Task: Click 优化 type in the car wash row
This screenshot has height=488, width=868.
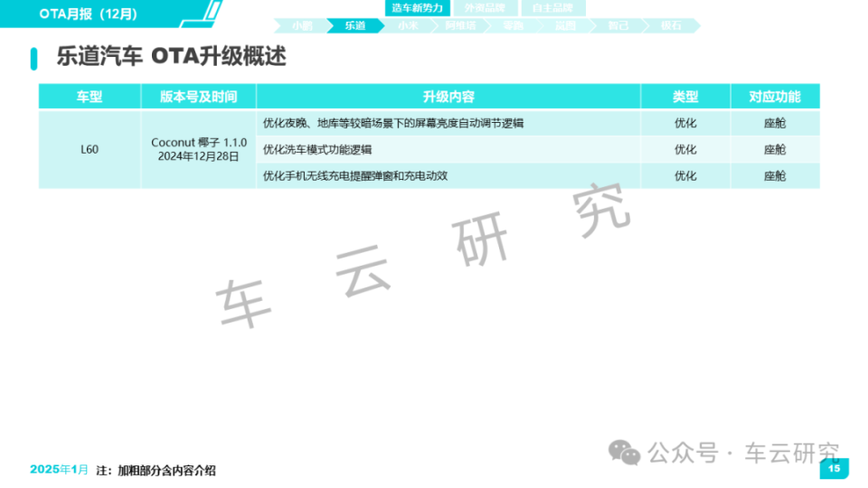Action: click(685, 149)
